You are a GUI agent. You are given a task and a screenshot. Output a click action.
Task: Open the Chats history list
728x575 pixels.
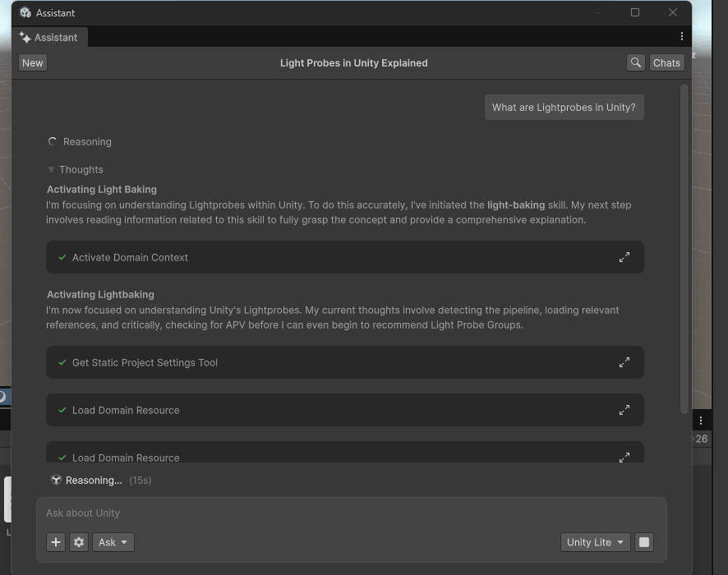point(666,62)
